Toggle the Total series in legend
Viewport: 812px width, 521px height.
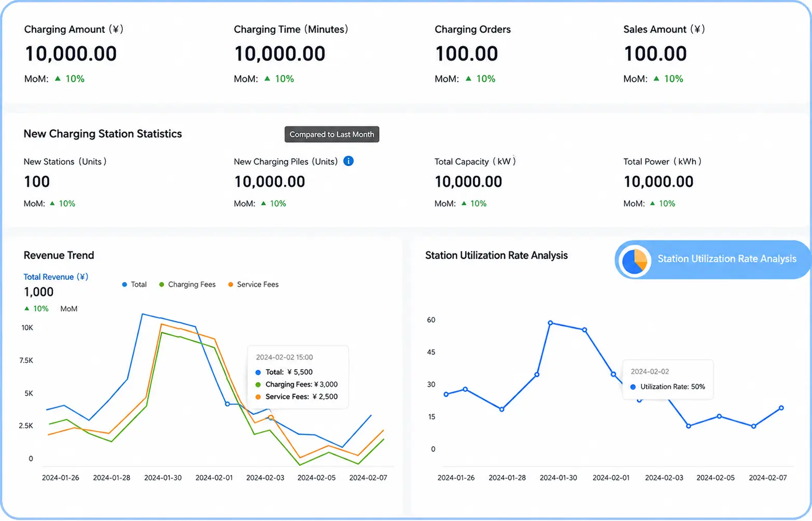pos(134,285)
